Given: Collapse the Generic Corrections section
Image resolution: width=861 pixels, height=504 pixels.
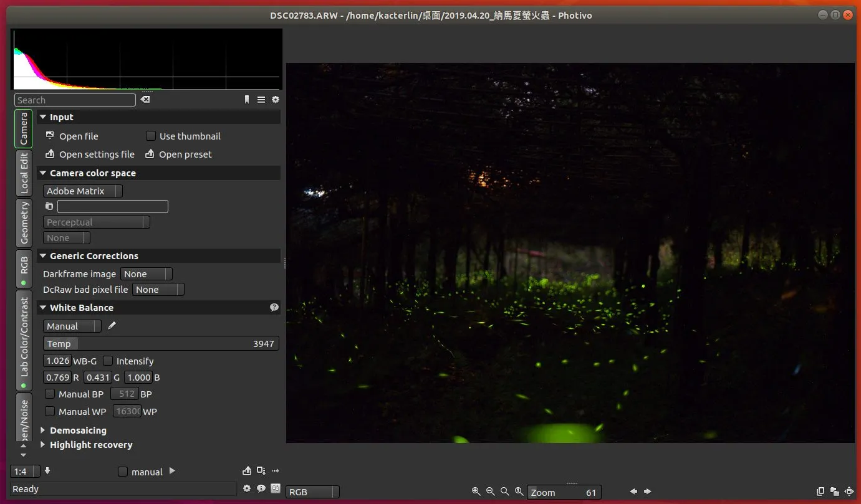Looking at the screenshot, I should coord(159,255).
